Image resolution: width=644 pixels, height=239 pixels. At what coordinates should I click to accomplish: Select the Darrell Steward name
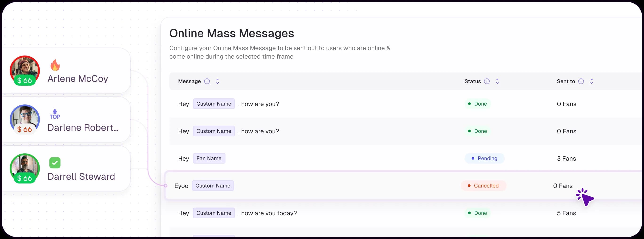coord(81,177)
